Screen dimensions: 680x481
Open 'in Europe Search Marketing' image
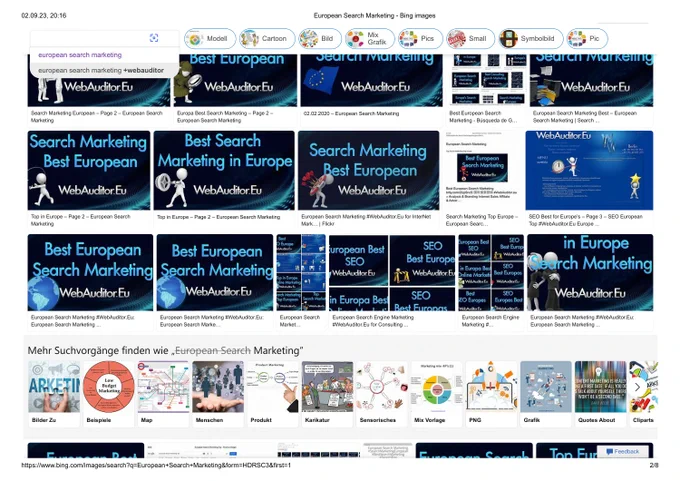[590, 272]
